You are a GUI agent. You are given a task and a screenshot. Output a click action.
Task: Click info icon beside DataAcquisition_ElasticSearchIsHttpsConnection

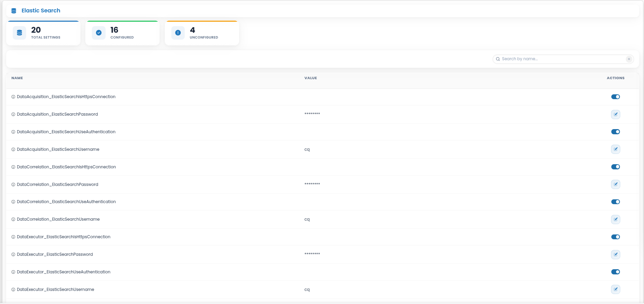pos(13,97)
